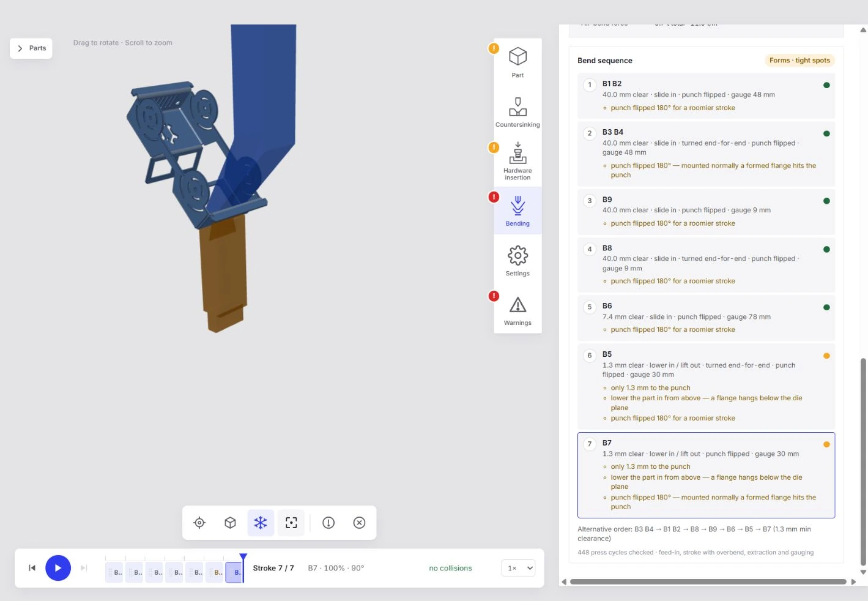Viewport: 868px width, 601px height.
Task: Select the first stroke block in timeline
Action: coord(114,572)
